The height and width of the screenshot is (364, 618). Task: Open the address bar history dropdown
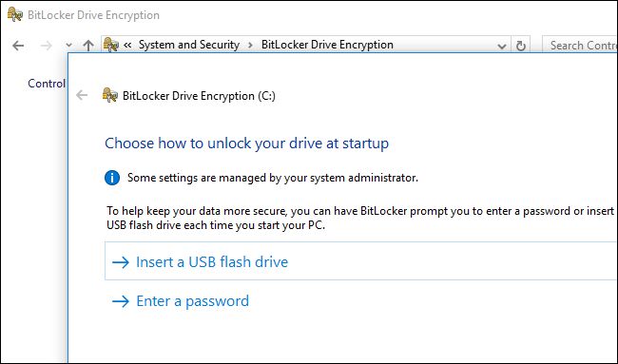point(502,46)
